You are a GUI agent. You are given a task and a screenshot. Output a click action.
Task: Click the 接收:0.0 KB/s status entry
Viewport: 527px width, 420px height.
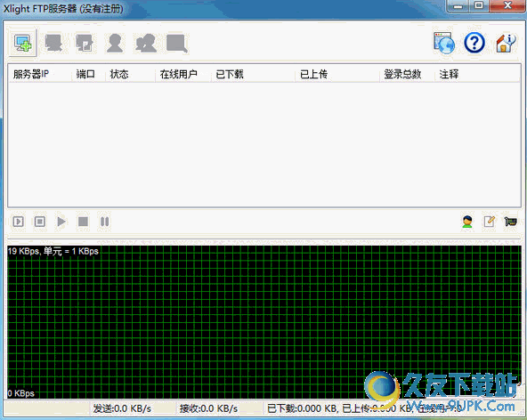tap(208, 408)
